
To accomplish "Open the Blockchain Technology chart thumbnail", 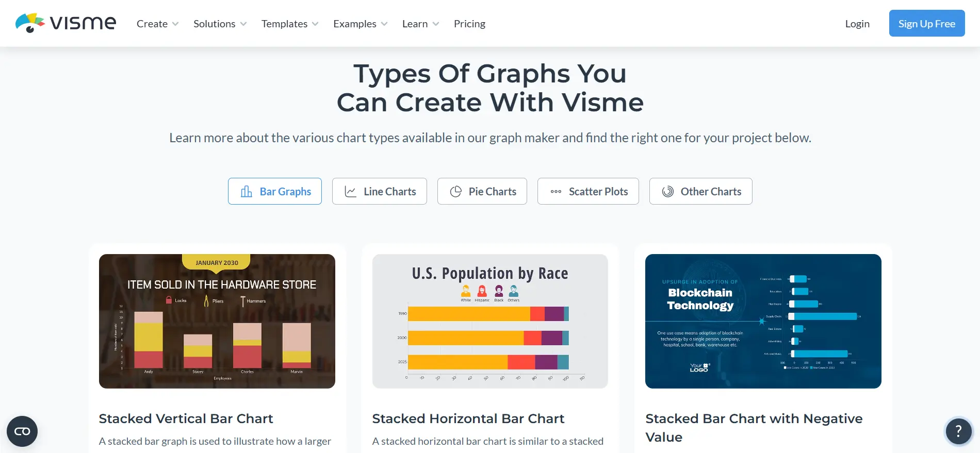I will [x=763, y=321].
